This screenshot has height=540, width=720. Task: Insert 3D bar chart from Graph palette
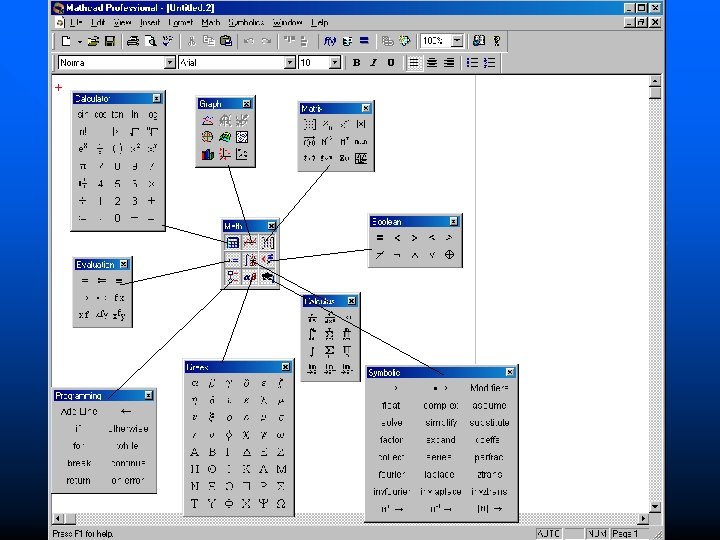[208, 155]
